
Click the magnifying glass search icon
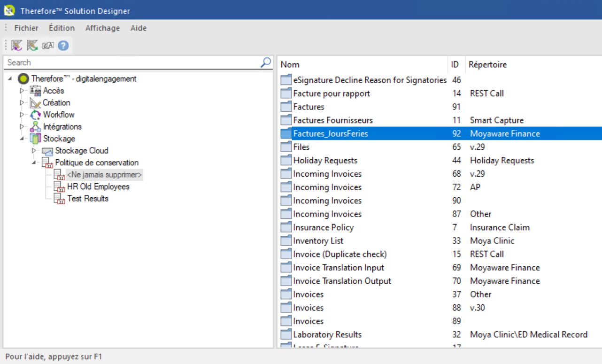pyautogui.click(x=266, y=62)
